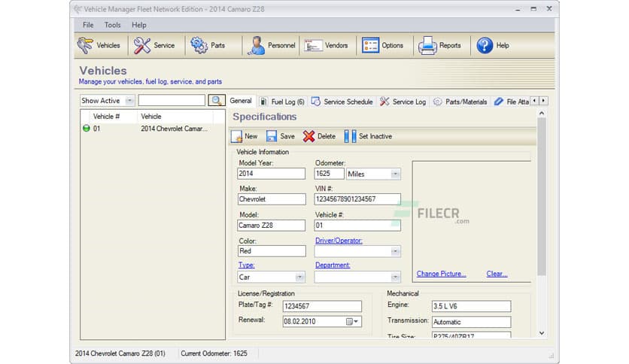Click the app icon in title bar
Viewport: 629px width, 364px height.
point(77,9)
